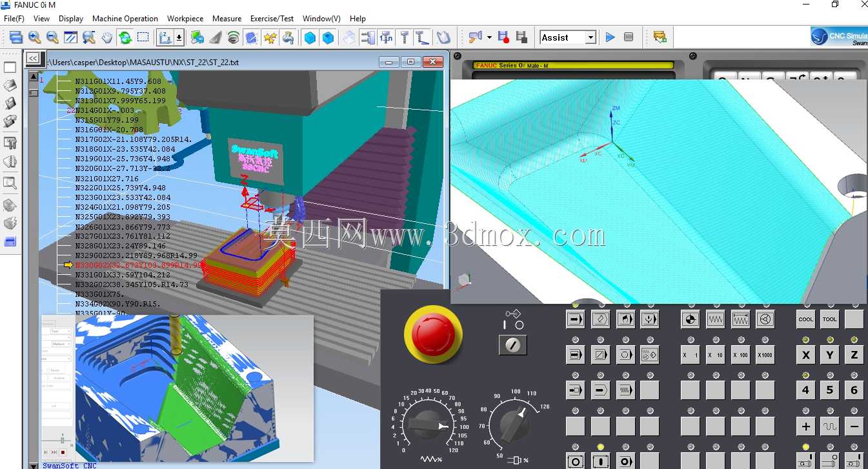Click the tool pin icon in main toolbar

(404, 37)
